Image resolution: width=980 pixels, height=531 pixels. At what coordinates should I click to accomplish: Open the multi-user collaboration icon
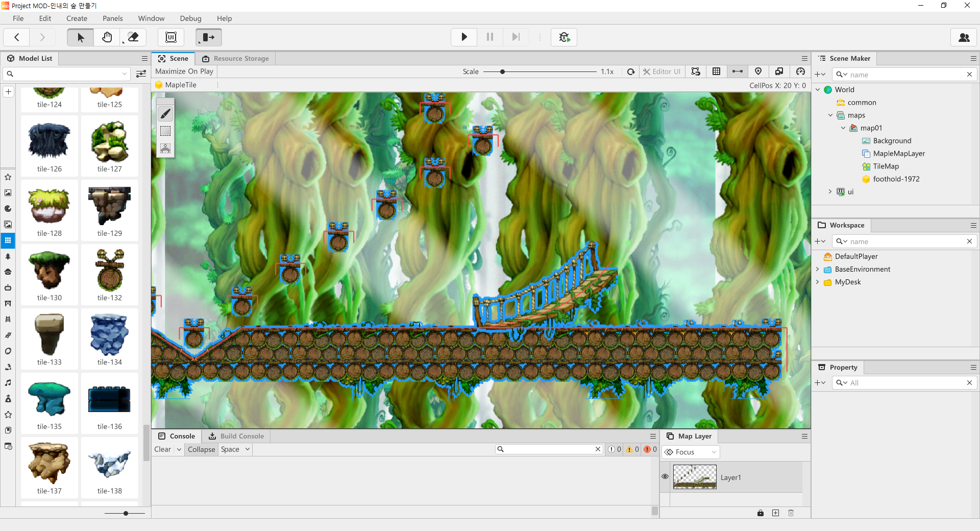pyautogui.click(x=964, y=37)
